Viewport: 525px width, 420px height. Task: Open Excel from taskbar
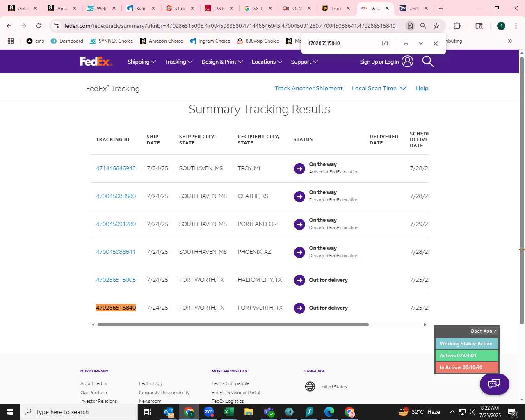pos(229,412)
